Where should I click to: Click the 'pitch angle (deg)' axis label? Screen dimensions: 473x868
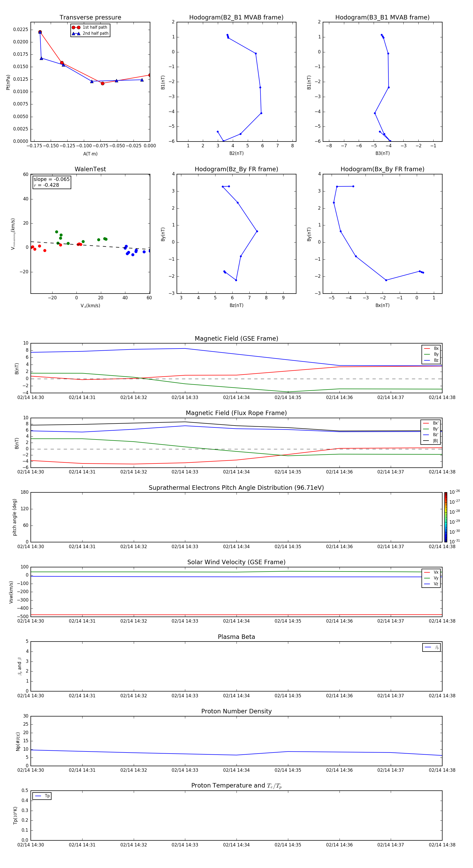pyautogui.click(x=14, y=517)
